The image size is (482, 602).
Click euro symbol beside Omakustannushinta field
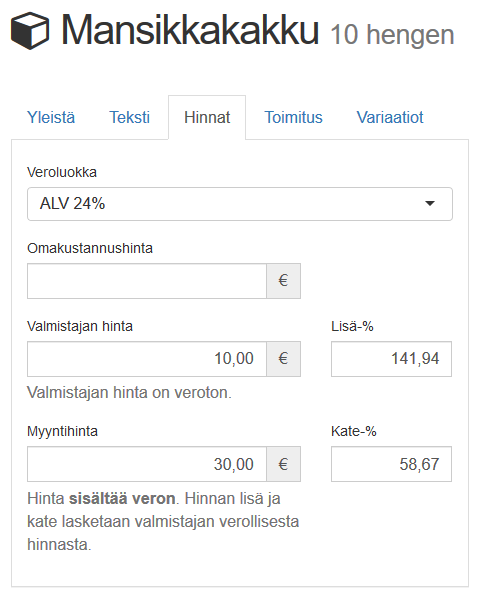283,281
